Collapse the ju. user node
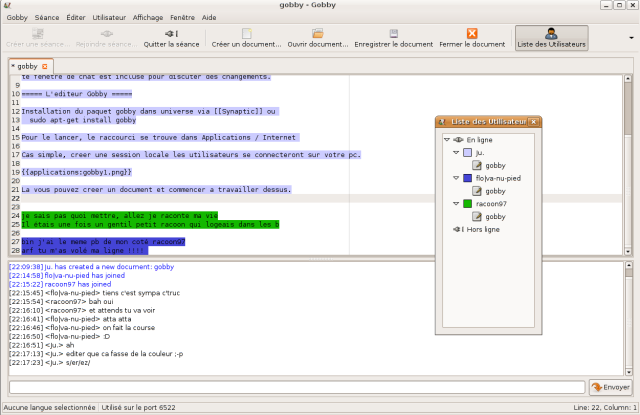Image resolution: width=640 pixels, height=415 pixels. pos(456,153)
